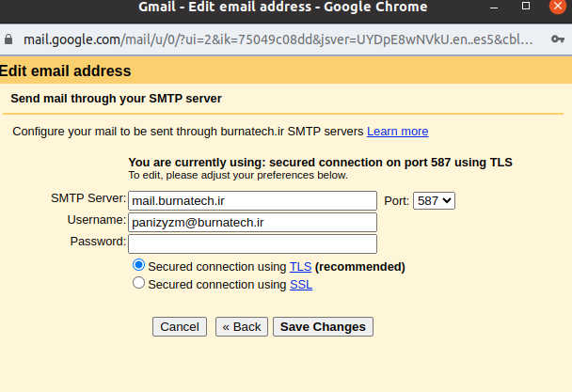Click the Cancel button

pyautogui.click(x=179, y=327)
